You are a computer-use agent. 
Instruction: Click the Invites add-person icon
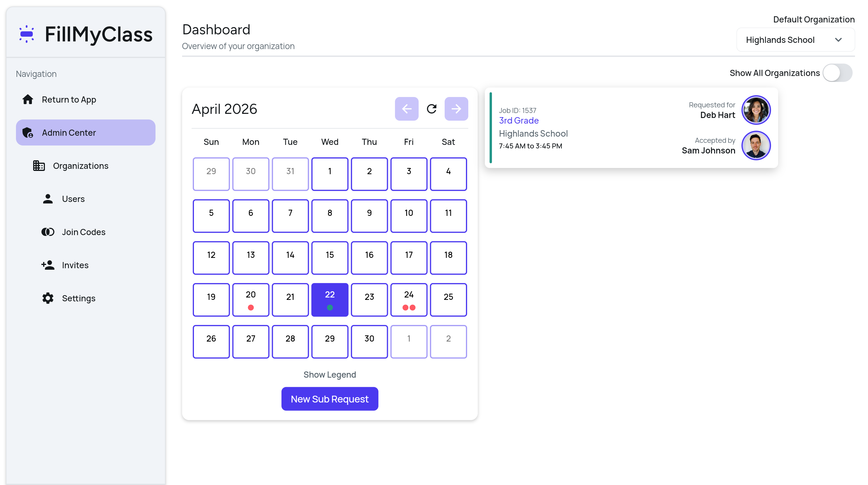pos(48,265)
